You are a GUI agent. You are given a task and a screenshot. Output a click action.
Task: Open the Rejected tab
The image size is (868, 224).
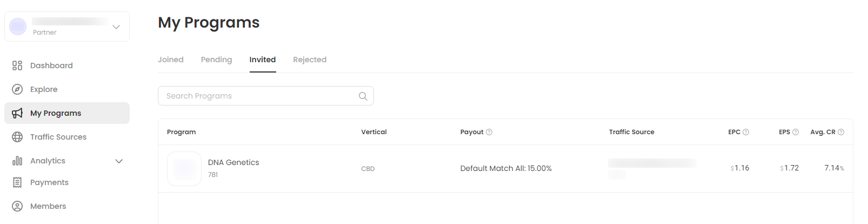point(310,60)
